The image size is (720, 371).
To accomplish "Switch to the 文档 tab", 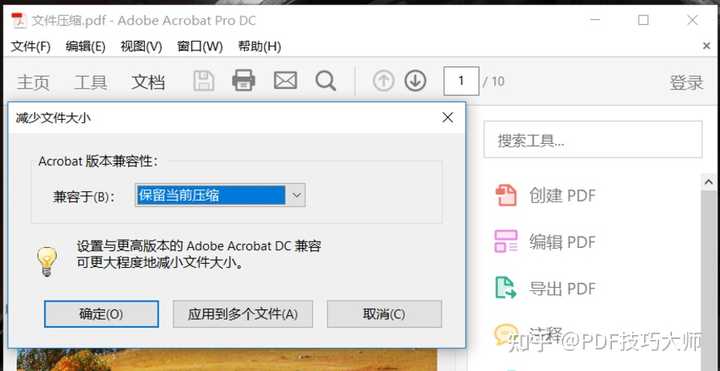I will pos(148,83).
